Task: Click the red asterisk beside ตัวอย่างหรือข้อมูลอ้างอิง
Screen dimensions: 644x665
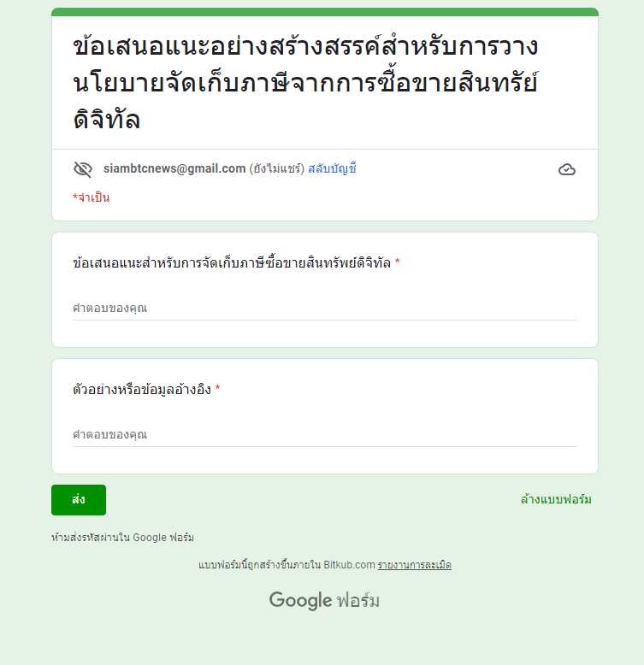Action: pyautogui.click(x=217, y=387)
